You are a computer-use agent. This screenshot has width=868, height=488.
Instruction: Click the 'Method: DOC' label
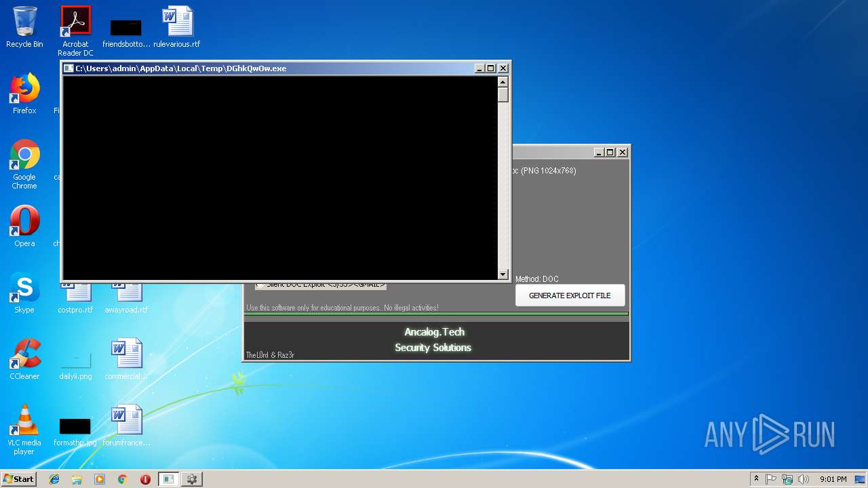click(537, 279)
